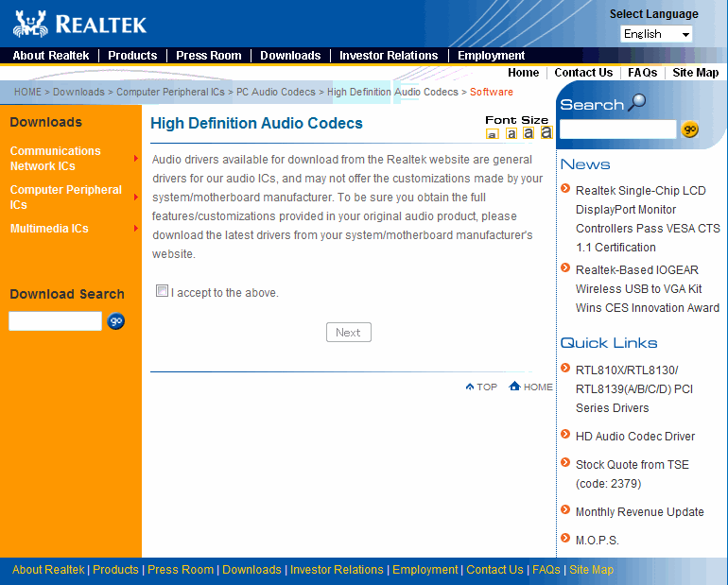Image resolution: width=728 pixels, height=585 pixels.
Task: Select the largest font size icon
Action: pos(546,132)
